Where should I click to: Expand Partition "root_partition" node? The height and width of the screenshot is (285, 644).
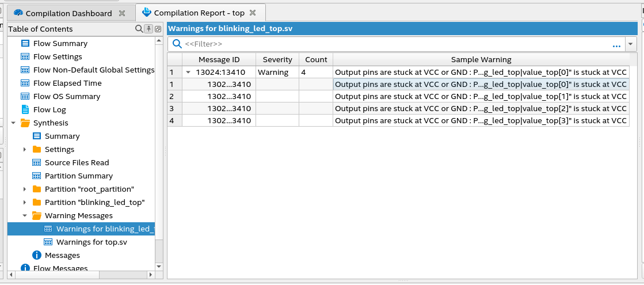coord(25,189)
